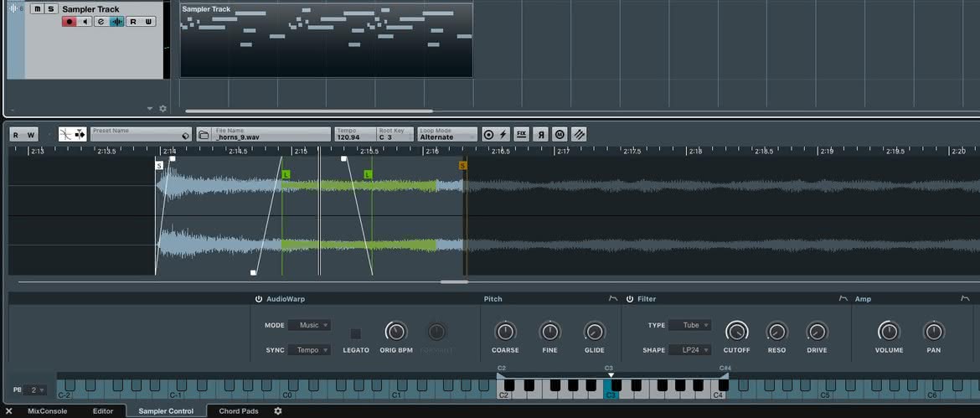Image resolution: width=980 pixels, height=418 pixels.
Task: Click the Filter CUTOFF knob
Action: click(x=737, y=331)
